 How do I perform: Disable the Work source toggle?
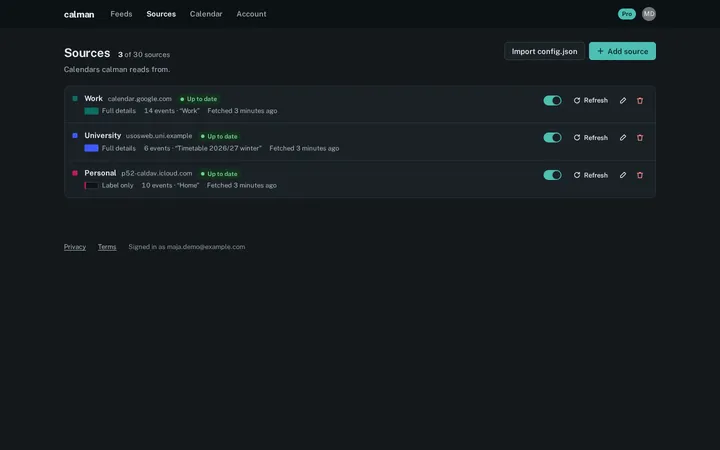[552, 101]
